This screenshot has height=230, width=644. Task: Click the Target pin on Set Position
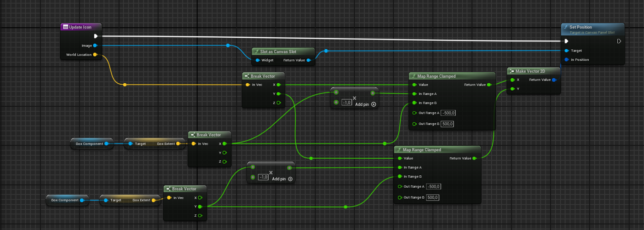pyautogui.click(x=566, y=51)
